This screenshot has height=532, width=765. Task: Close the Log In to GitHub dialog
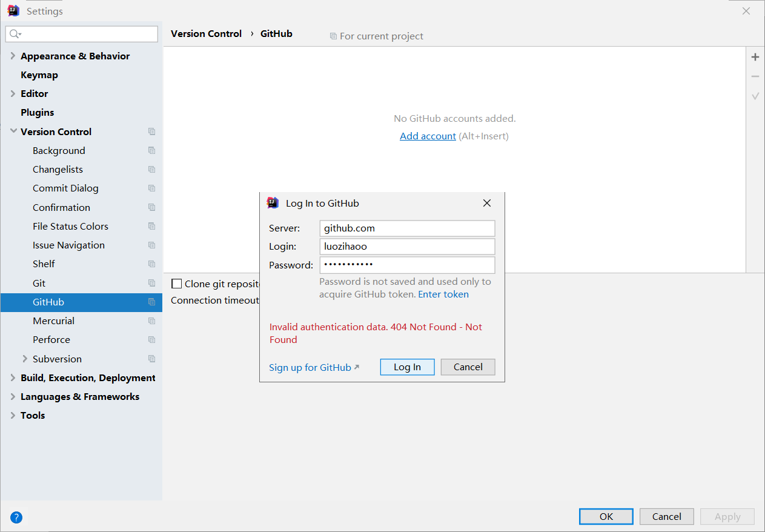pyautogui.click(x=487, y=203)
